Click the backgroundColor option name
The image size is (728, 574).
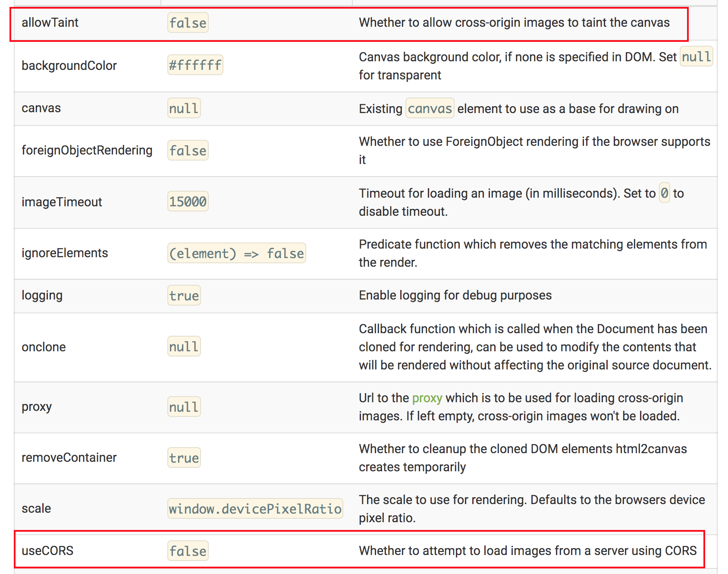tap(69, 66)
